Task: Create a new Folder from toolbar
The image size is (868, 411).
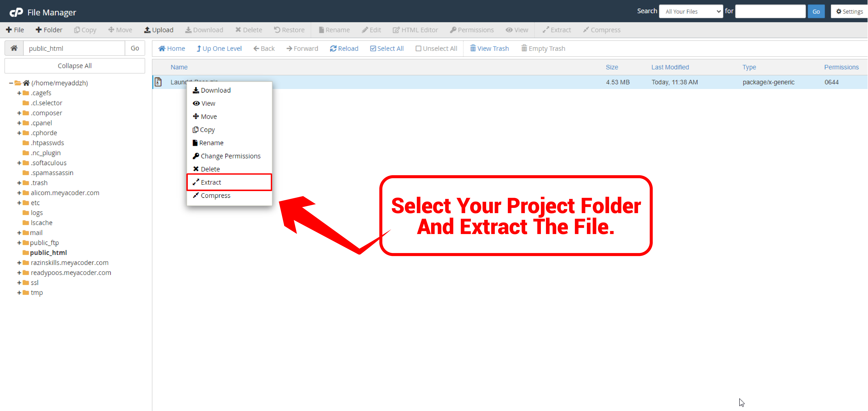Action: (49, 30)
